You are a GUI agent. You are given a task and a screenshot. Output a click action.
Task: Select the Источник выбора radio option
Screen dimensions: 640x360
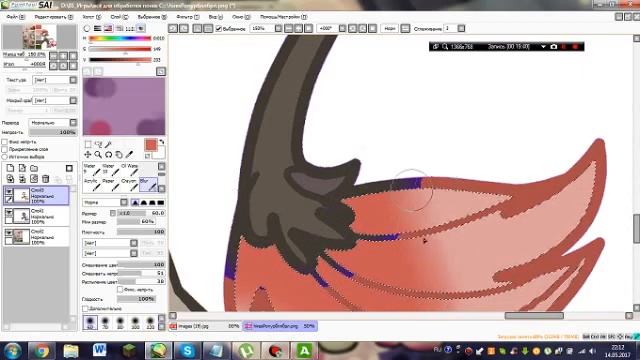click(x=5, y=156)
